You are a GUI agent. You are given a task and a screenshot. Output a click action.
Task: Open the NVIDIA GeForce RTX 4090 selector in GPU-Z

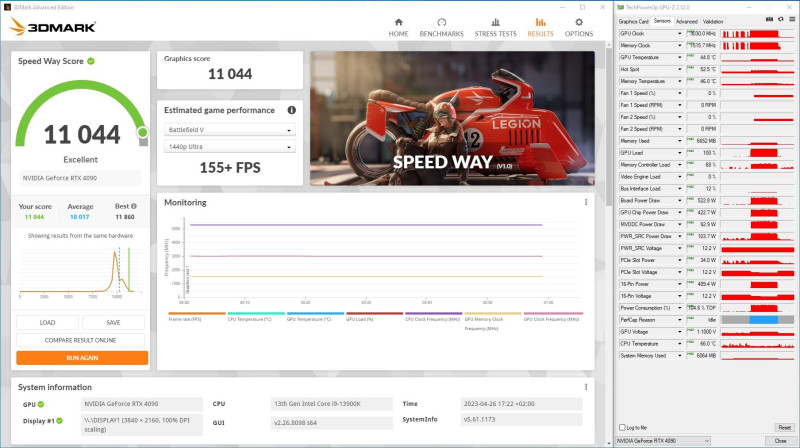[x=663, y=440]
